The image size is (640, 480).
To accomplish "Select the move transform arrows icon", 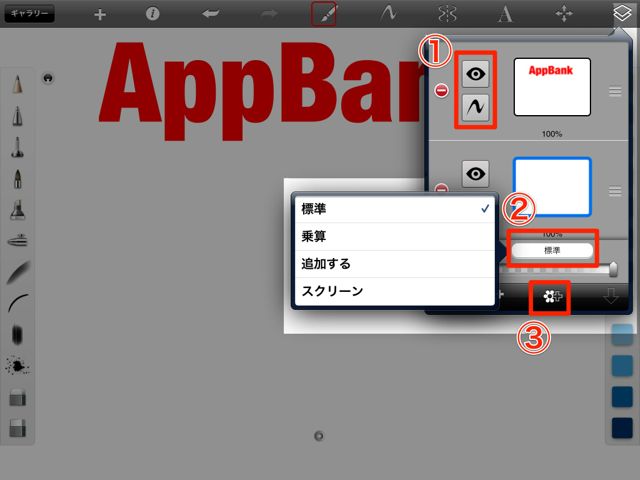I will point(564,13).
